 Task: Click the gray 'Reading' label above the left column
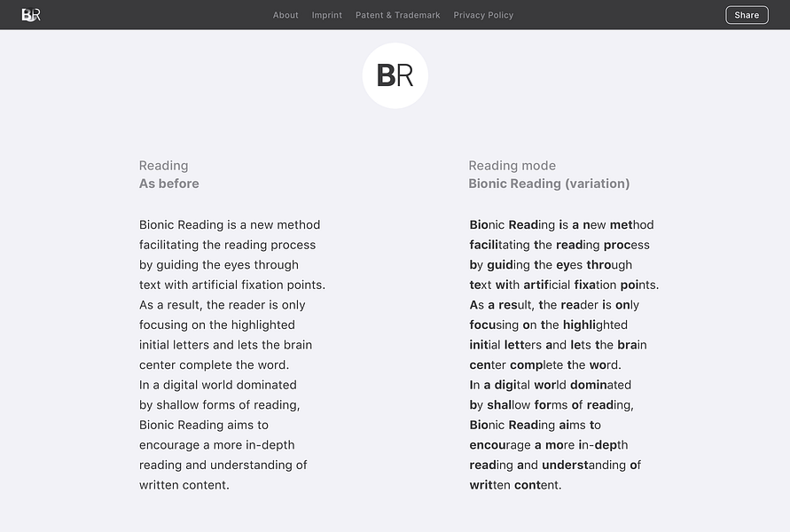[163, 165]
